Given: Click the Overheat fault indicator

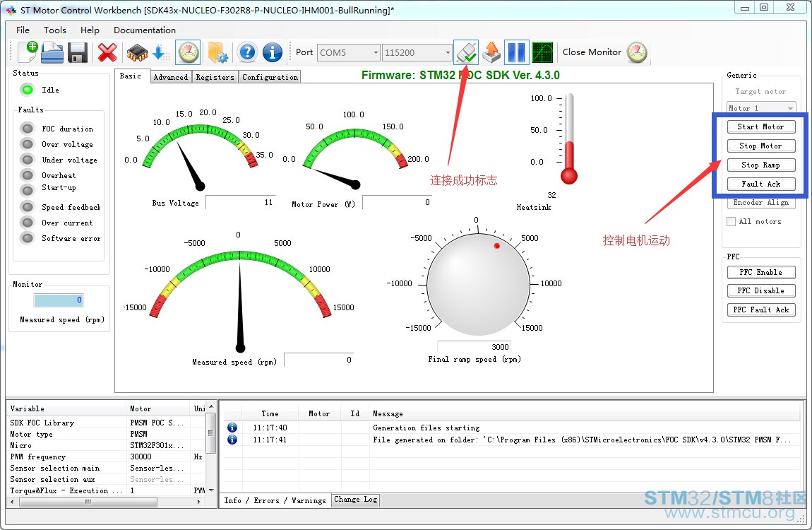Looking at the screenshot, I should pyautogui.click(x=28, y=175).
